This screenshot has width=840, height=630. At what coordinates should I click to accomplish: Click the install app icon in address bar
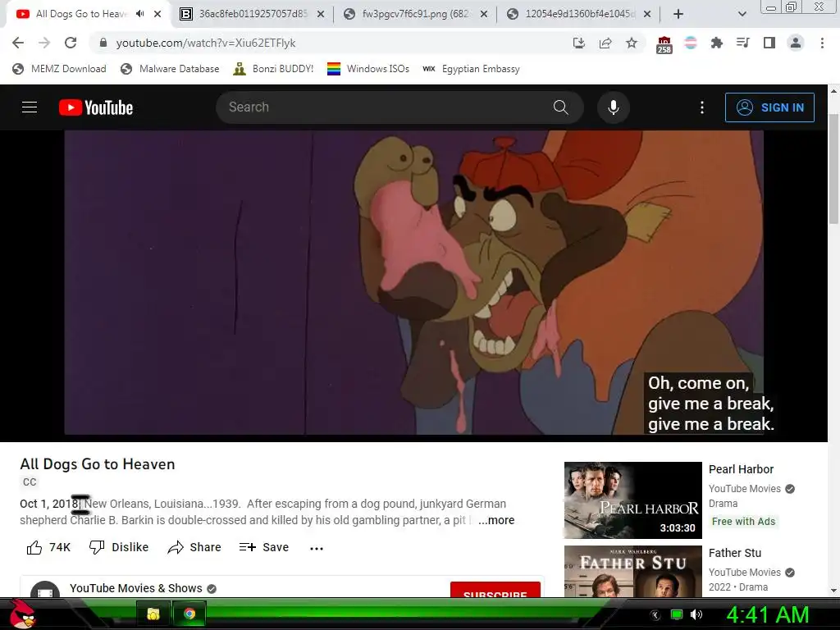click(579, 43)
